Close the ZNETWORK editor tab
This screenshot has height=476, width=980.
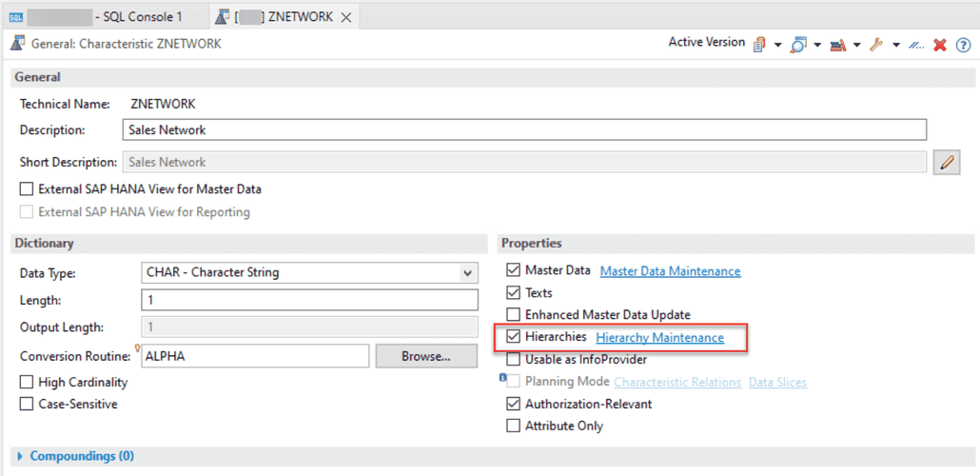click(345, 17)
